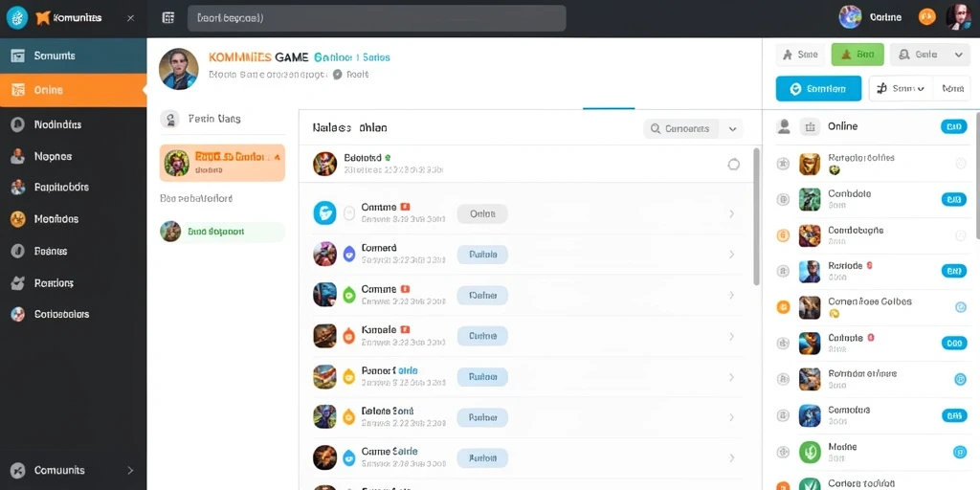Click the orange notification icon in the top bar
Image resolution: width=980 pixels, height=490 pixels.
click(926, 17)
